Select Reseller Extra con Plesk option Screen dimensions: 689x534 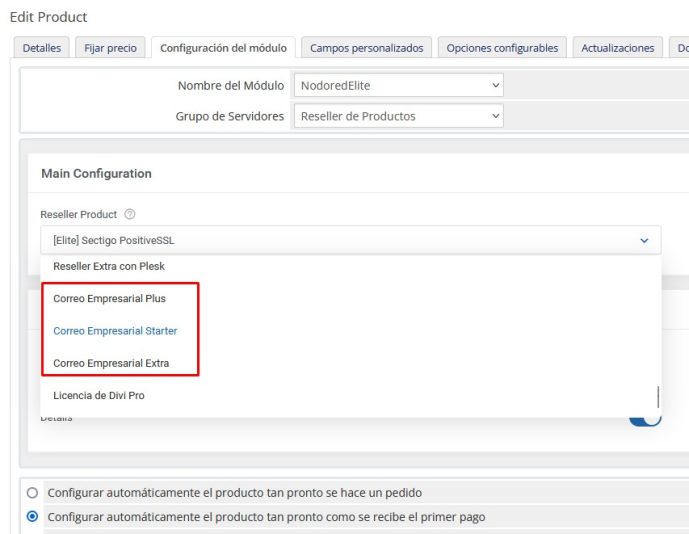109,267
